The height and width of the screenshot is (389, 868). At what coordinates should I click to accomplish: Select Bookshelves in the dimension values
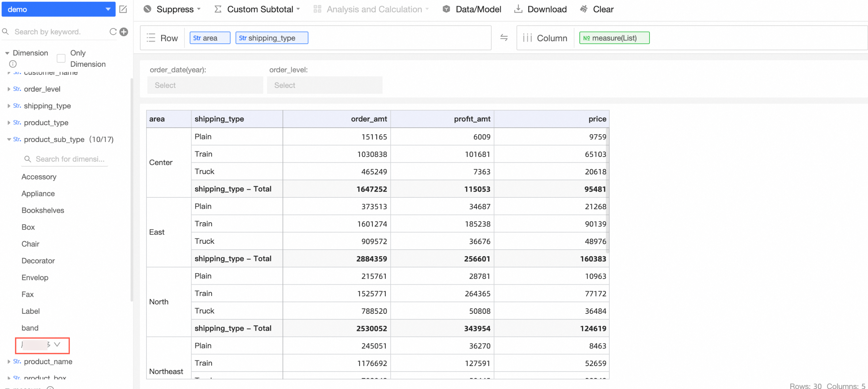(43, 210)
